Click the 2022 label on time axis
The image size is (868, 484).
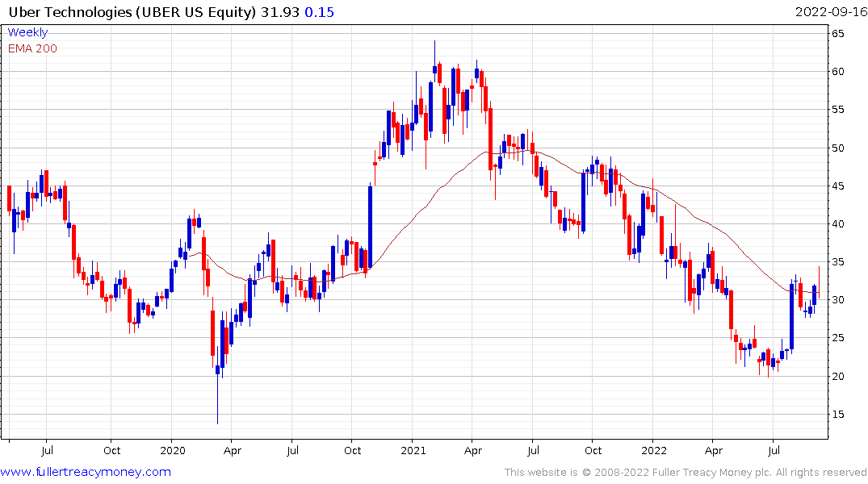[x=654, y=450]
